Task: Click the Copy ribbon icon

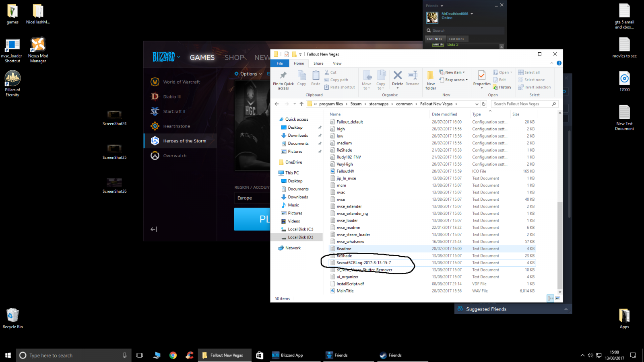Action: pos(301,78)
